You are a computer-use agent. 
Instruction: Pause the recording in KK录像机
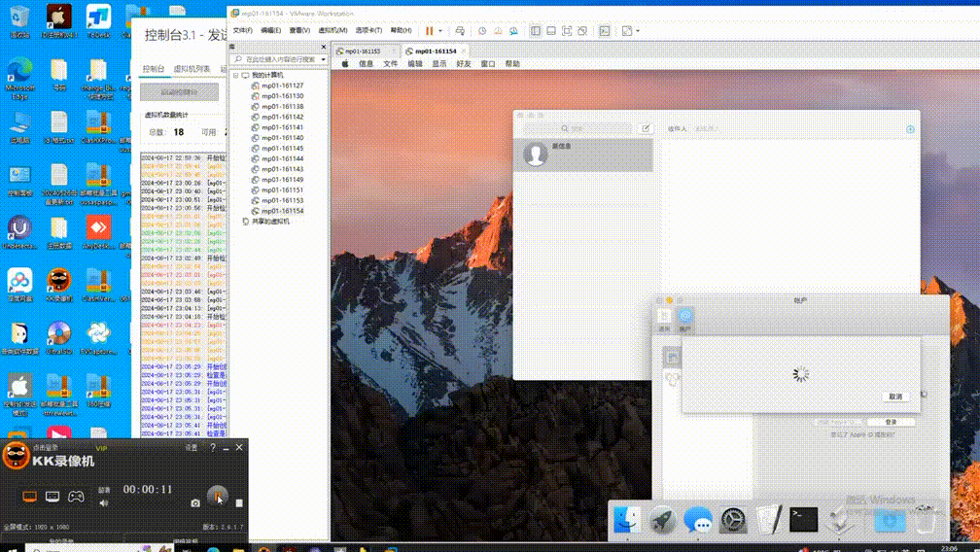[x=218, y=496]
